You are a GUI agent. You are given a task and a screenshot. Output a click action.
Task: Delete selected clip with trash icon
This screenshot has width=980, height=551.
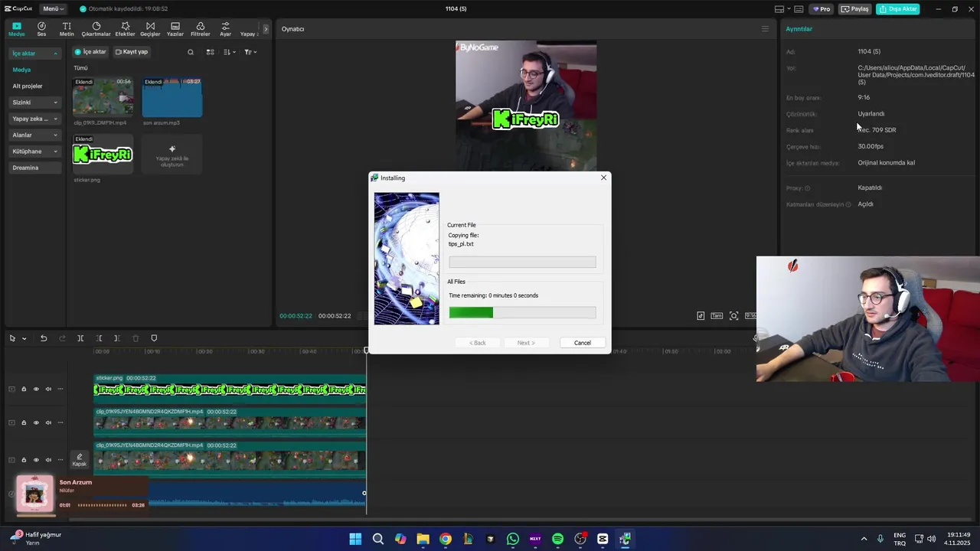tap(136, 338)
